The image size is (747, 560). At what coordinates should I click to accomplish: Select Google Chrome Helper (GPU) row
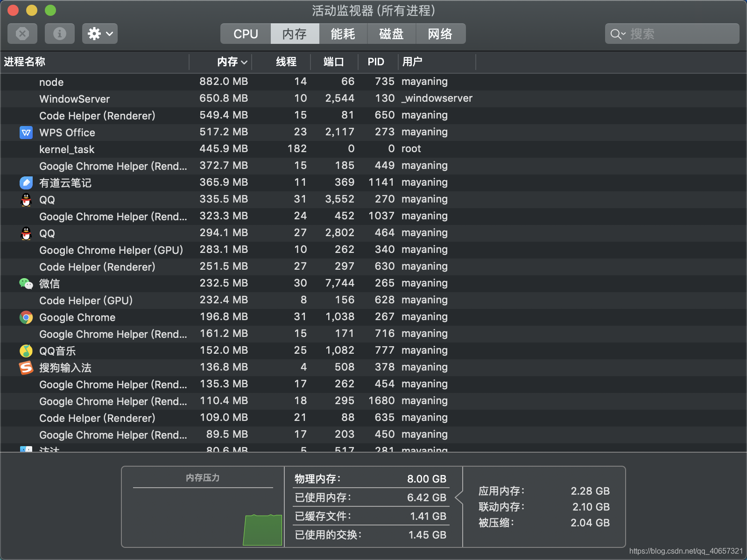373,250
